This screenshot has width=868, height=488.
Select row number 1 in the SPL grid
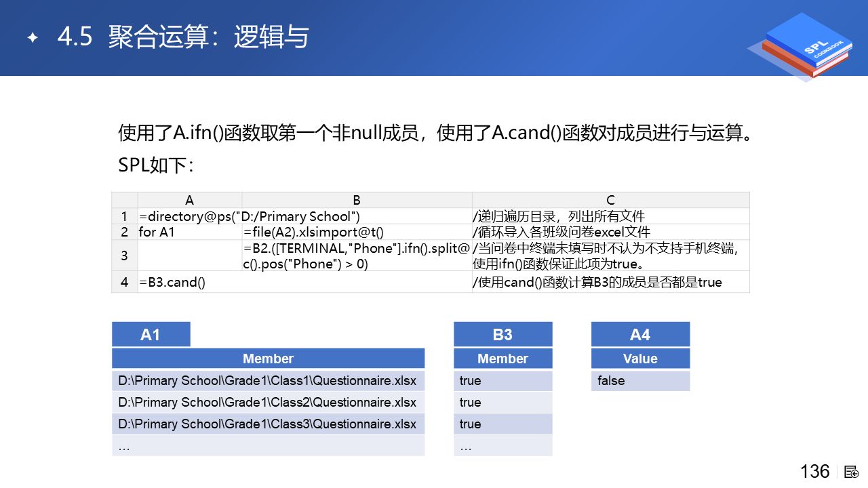pos(125,217)
